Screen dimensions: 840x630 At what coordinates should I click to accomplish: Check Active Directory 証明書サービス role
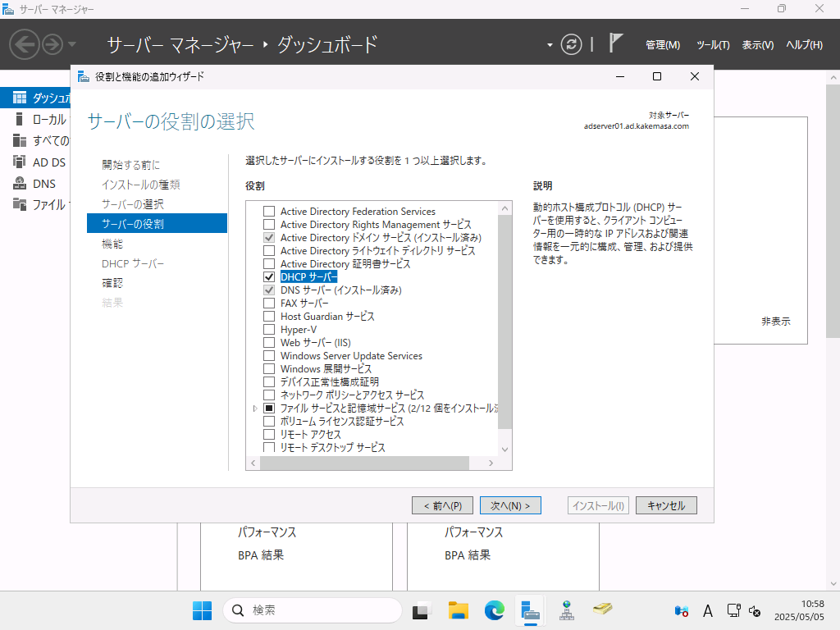point(269,263)
